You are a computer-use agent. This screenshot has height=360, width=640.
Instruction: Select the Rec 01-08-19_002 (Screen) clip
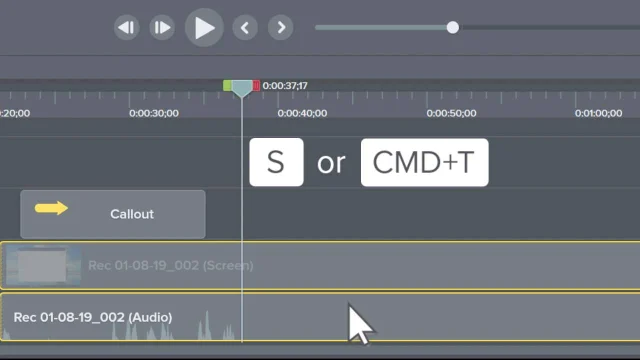(320, 266)
